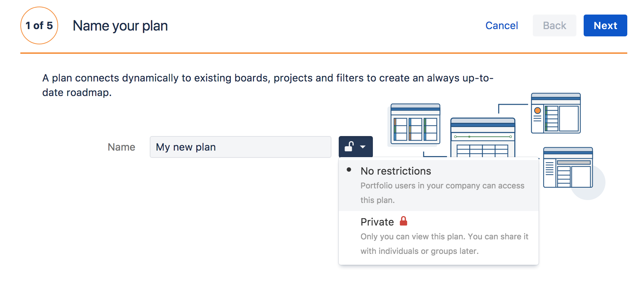
Task: Click the illustration with the orange avatar circle
Action: (x=556, y=113)
